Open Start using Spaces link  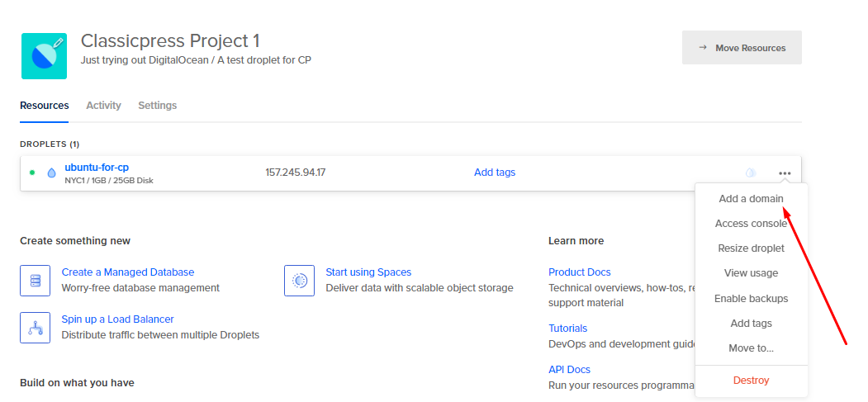pyautogui.click(x=368, y=272)
